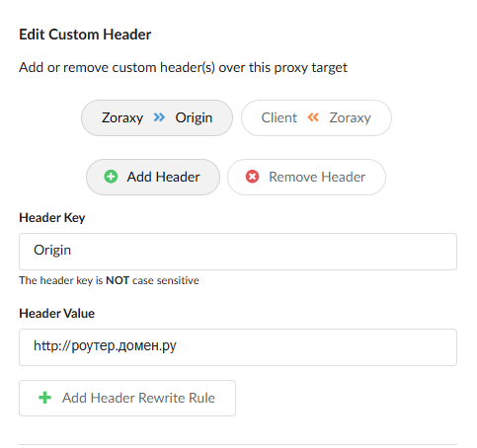Click the proxy target description text
477x448 pixels.
183,68
